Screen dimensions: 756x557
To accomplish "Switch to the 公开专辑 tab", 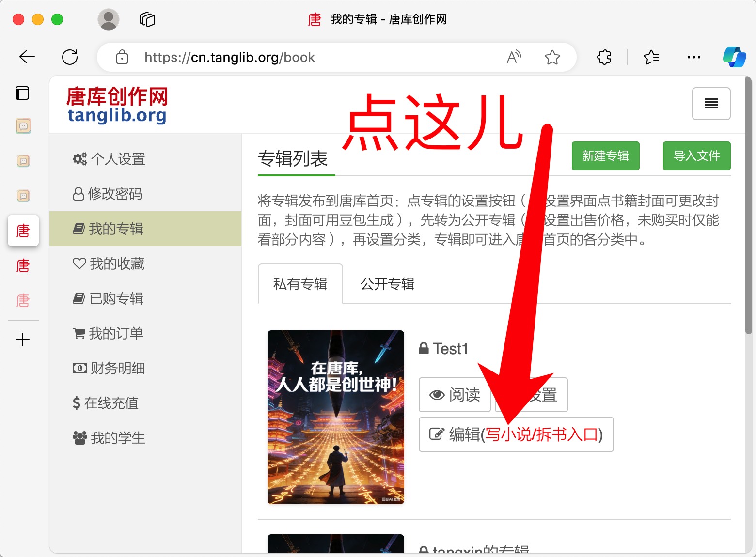I will pos(388,284).
